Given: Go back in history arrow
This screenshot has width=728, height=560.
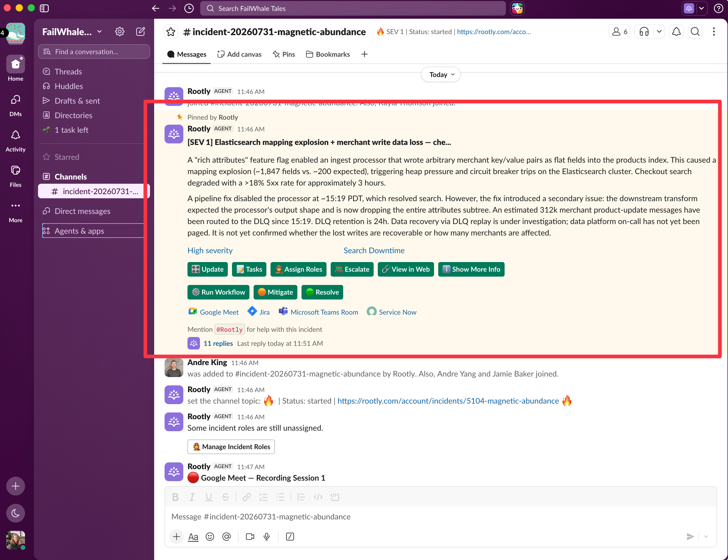Looking at the screenshot, I should (156, 8).
